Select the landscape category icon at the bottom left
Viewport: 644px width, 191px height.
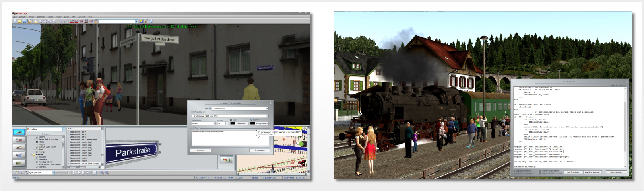pyautogui.click(x=19, y=163)
